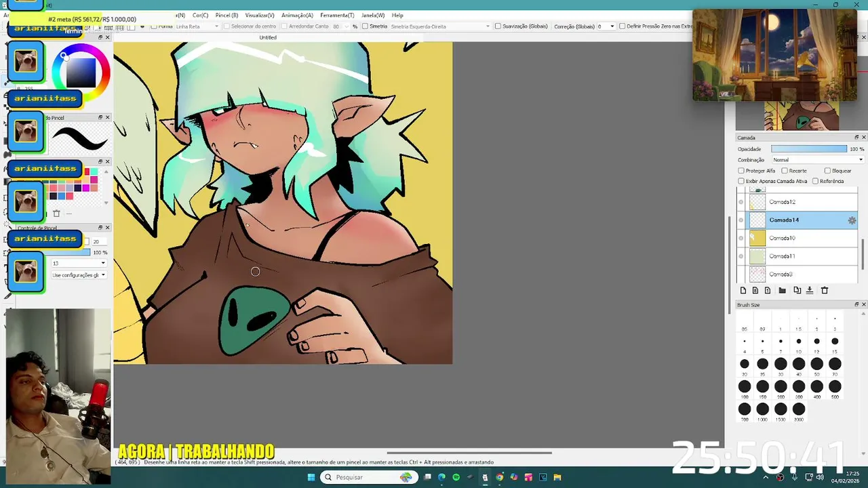Screen dimensions: 868x488
Task: Float the Camada panel
Action: tap(856, 138)
